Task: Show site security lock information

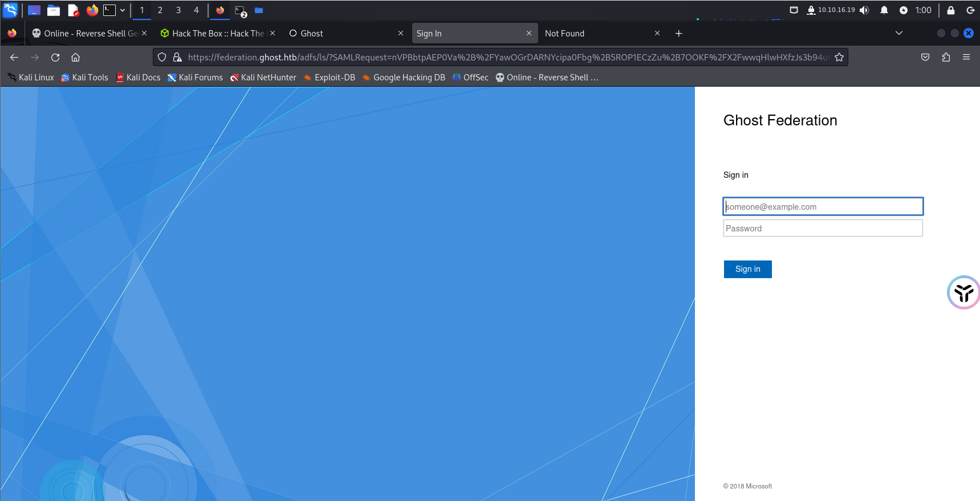Action: (177, 57)
